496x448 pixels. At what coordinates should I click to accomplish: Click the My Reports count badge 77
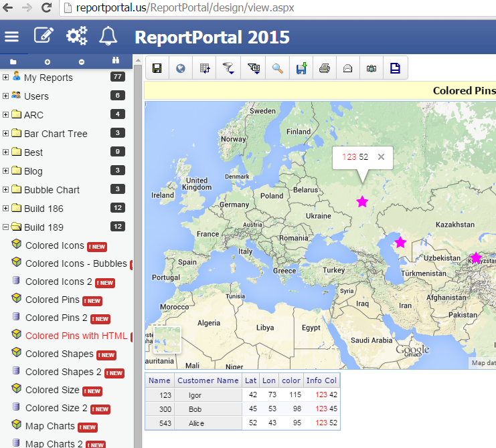[x=118, y=77]
